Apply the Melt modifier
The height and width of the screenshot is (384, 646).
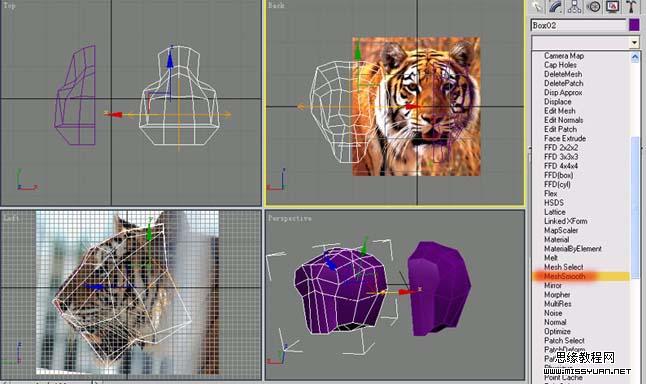click(550, 258)
